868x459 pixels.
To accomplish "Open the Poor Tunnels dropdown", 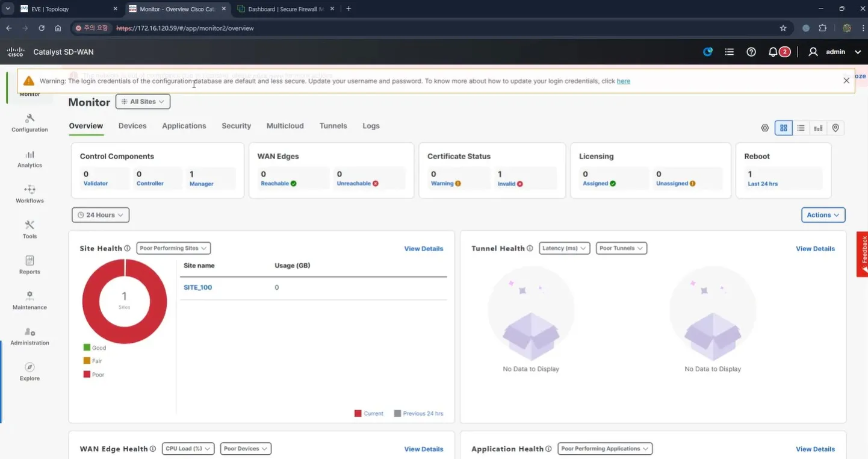I will 621,248.
